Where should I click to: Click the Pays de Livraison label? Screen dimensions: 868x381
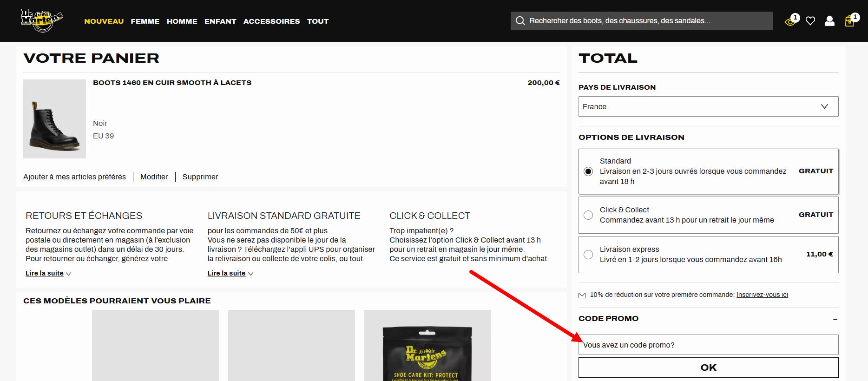click(617, 87)
